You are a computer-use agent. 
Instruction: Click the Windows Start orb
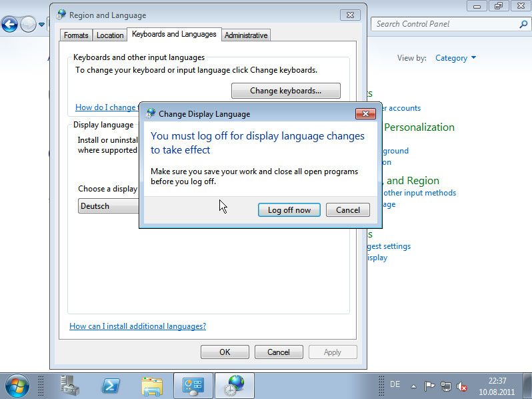click(17, 385)
